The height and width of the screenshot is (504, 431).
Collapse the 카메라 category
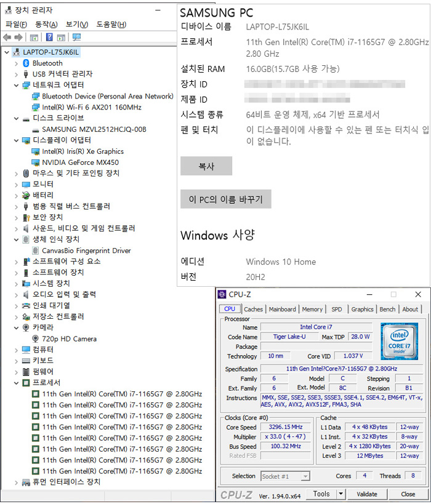coord(16,328)
